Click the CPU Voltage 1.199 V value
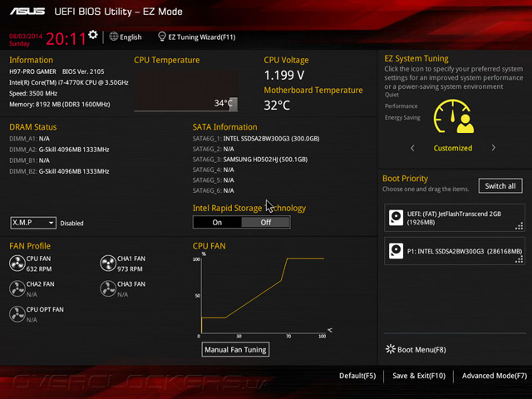The height and width of the screenshot is (399, 532). pos(284,75)
